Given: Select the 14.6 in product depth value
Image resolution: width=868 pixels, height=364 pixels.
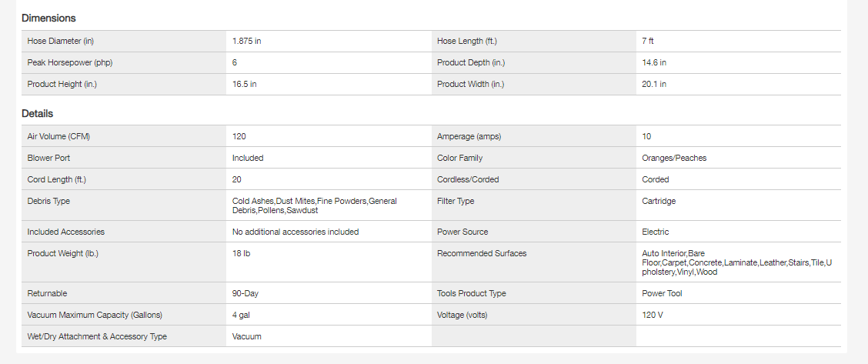Looking at the screenshot, I should click(x=654, y=62).
